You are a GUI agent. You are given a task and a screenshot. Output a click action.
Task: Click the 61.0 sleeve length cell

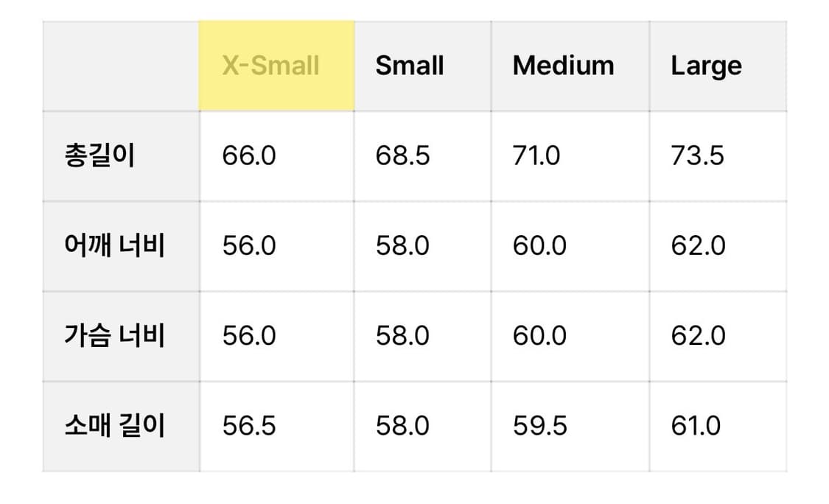(x=696, y=426)
